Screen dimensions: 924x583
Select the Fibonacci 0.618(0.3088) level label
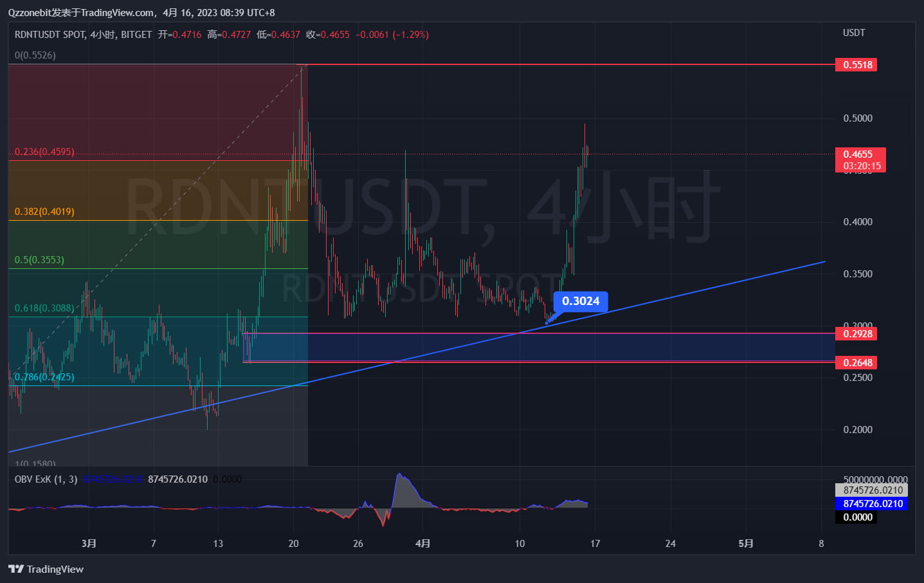(x=44, y=308)
